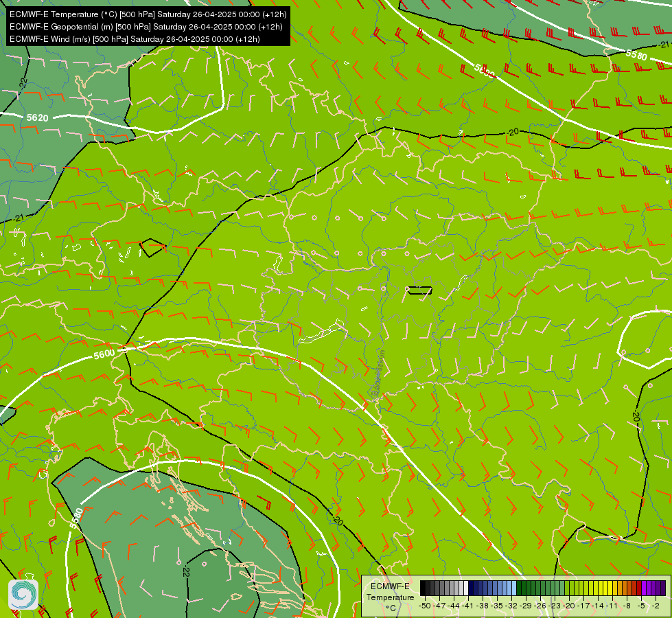Click the -32 legend tick label
This screenshot has width=672, height=618.
pyautogui.click(x=511, y=606)
